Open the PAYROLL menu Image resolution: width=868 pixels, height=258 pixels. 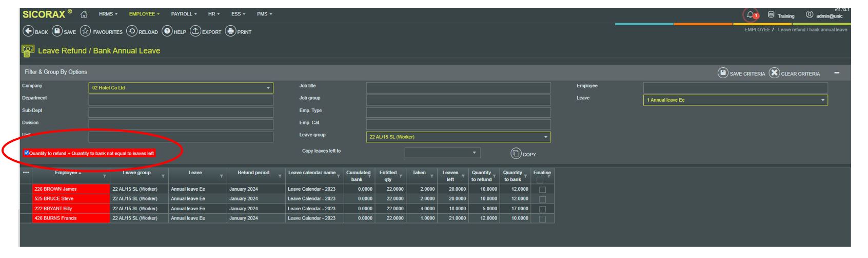pyautogui.click(x=184, y=14)
